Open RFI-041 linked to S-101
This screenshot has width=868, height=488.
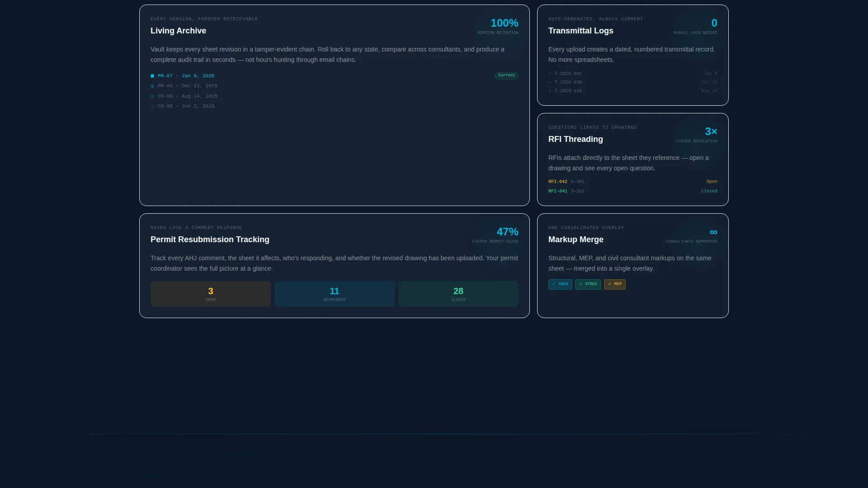(566, 191)
